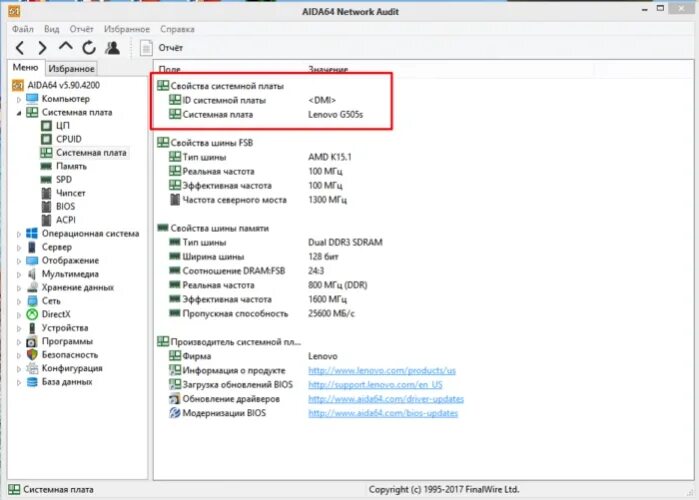Select the ACPI icon in tree
This screenshot has height=500, width=699.
pyautogui.click(x=46, y=220)
